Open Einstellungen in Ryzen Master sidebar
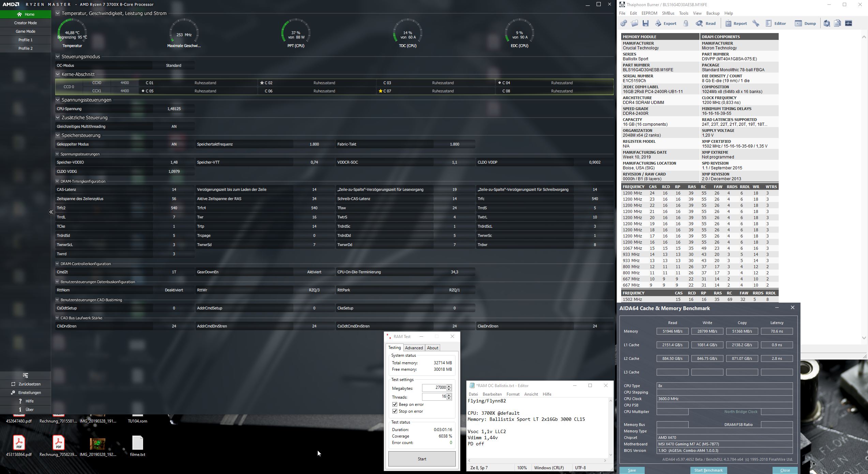The width and height of the screenshot is (868, 474). pyautogui.click(x=27, y=392)
